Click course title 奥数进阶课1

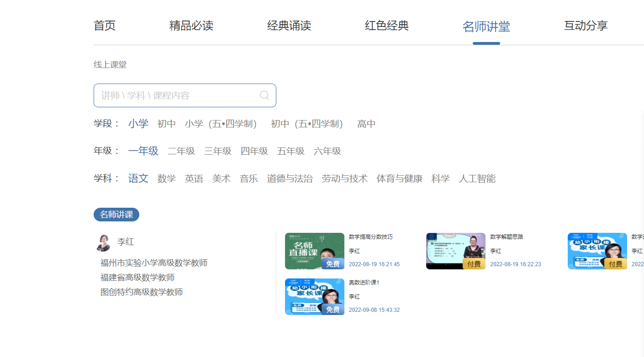coord(364,283)
